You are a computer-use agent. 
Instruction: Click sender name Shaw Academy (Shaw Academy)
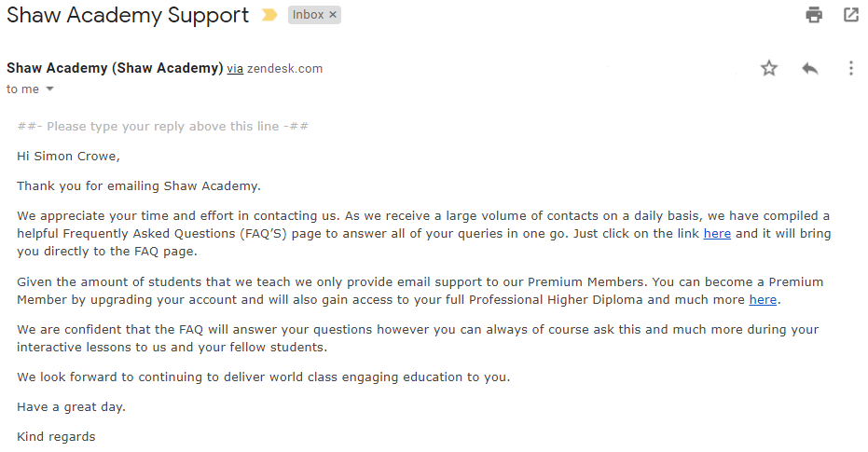[x=115, y=68]
